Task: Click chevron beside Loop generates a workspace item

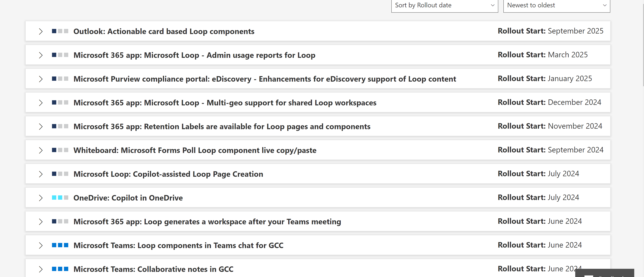Action: click(41, 222)
